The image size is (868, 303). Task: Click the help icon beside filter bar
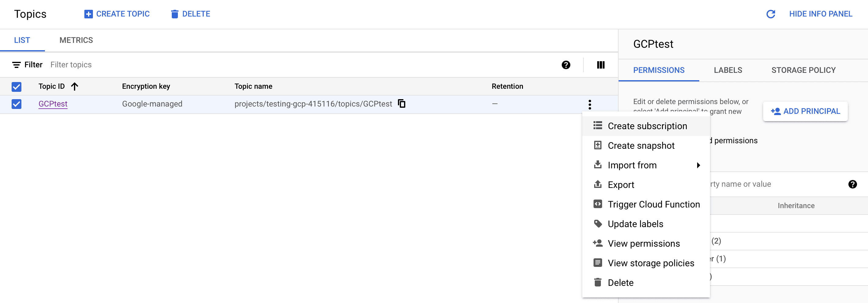(566, 65)
